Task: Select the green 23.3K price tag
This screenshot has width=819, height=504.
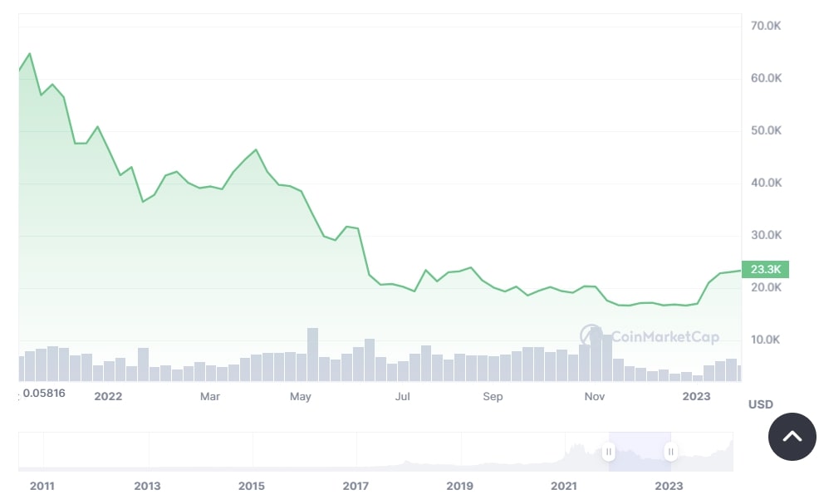Action: 764,269
